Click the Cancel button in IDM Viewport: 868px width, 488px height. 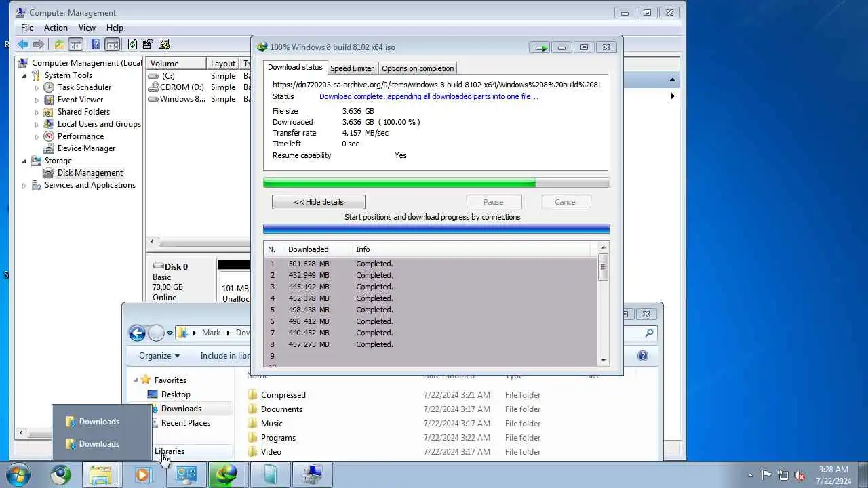[566, 202]
